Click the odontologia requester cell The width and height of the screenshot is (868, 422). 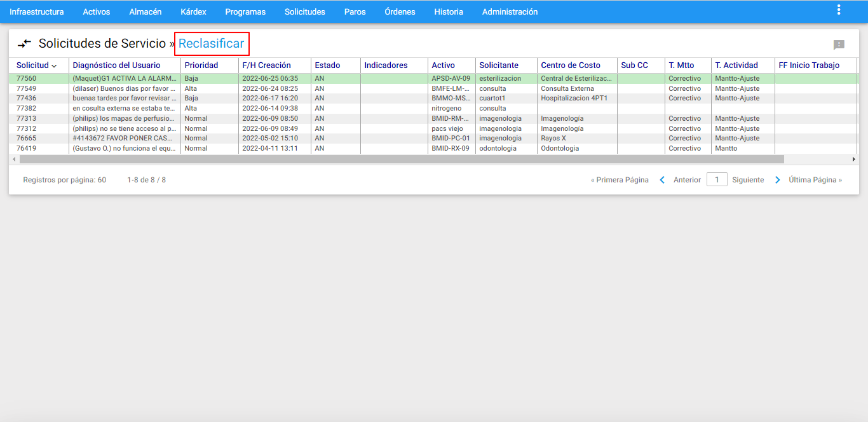pos(506,148)
